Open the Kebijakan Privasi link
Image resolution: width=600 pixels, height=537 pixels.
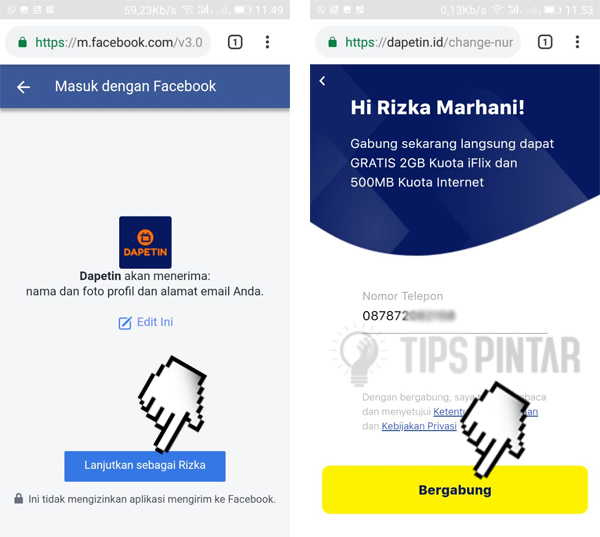click(x=419, y=426)
